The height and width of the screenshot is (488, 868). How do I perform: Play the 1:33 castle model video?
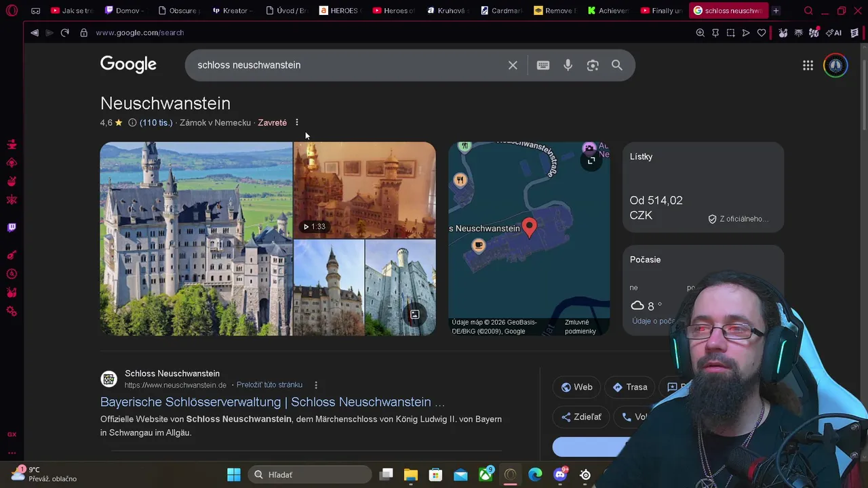365,190
